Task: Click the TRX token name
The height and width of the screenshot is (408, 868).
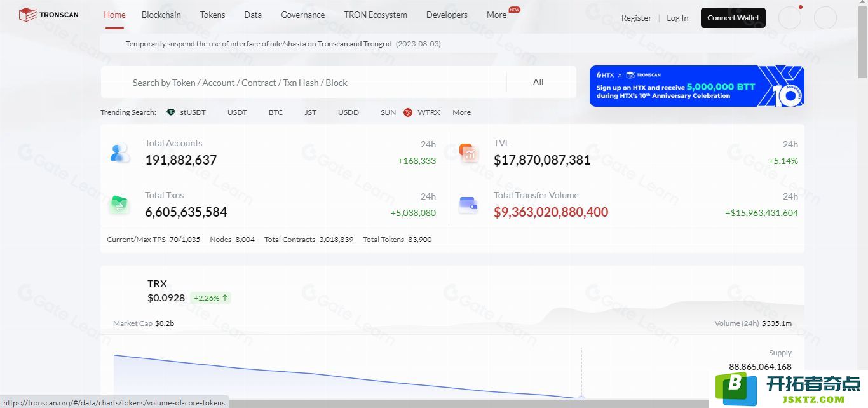Action: click(x=157, y=283)
